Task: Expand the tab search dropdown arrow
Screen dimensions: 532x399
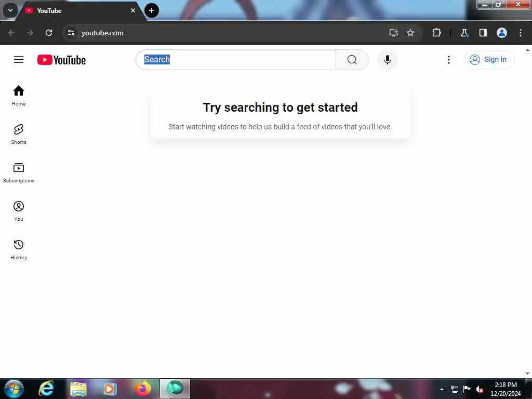Action: 10,10
